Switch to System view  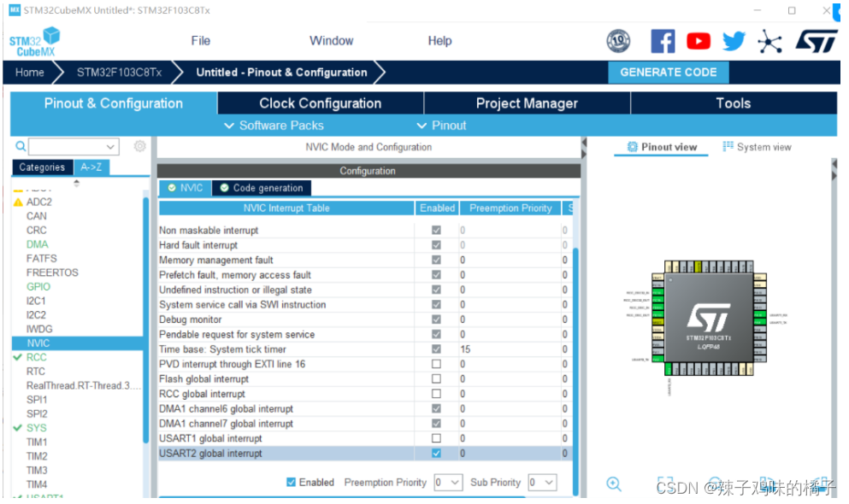(757, 147)
